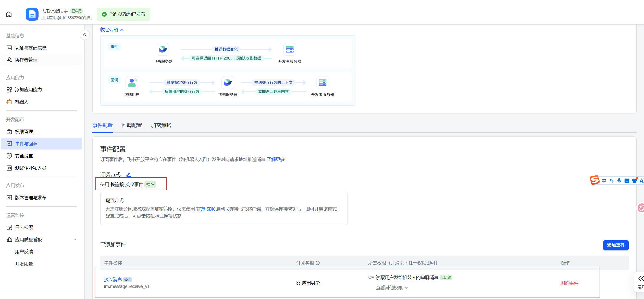Screen dimensions: 644x299
Task: Collapse the intro via 收起介绍
Action: pyautogui.click(x=112, y=30)
